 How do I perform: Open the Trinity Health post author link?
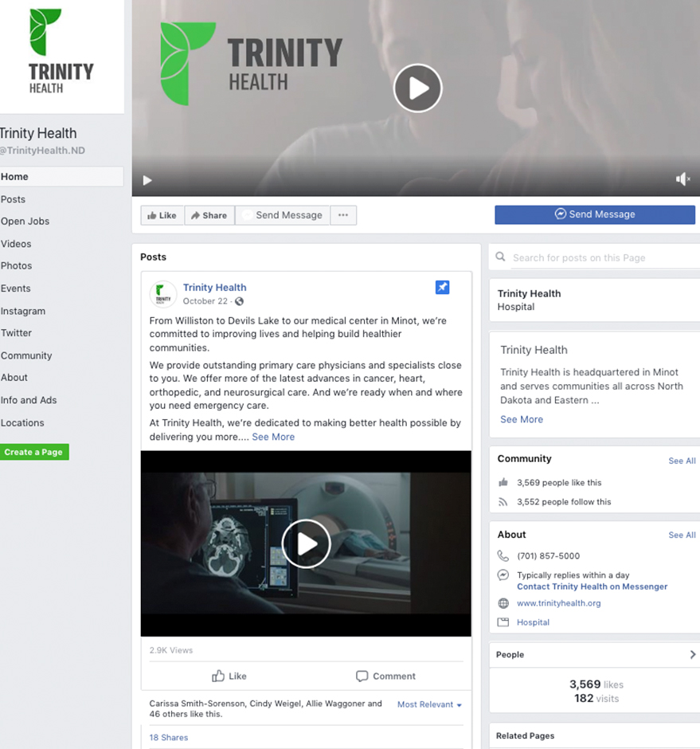[x=215, y=288]
